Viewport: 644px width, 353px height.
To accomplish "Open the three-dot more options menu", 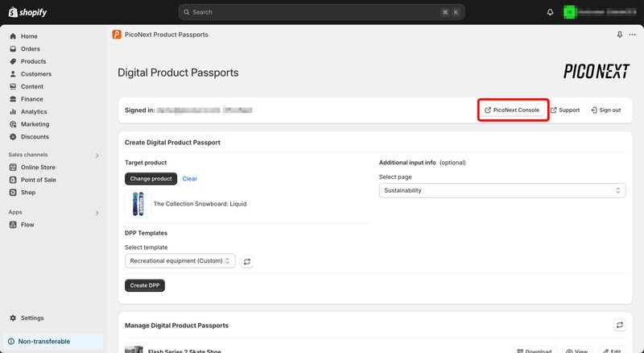I will 631,35.
